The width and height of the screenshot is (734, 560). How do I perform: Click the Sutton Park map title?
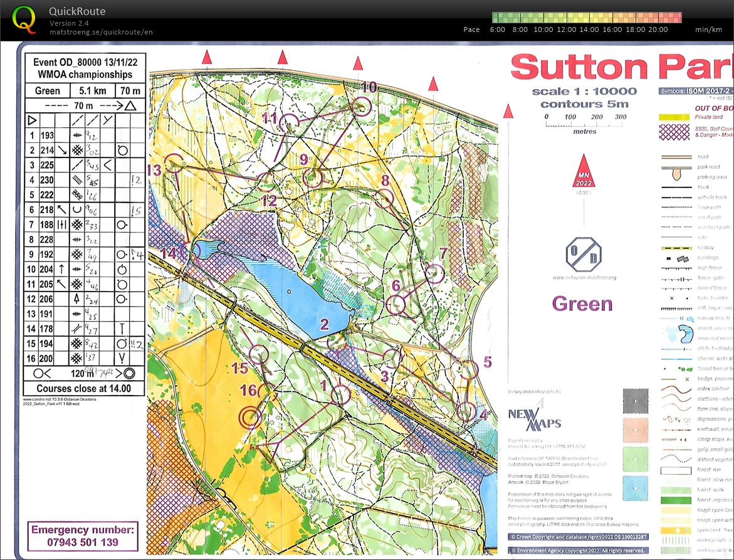pyautogui.click(x=622, y=66)
